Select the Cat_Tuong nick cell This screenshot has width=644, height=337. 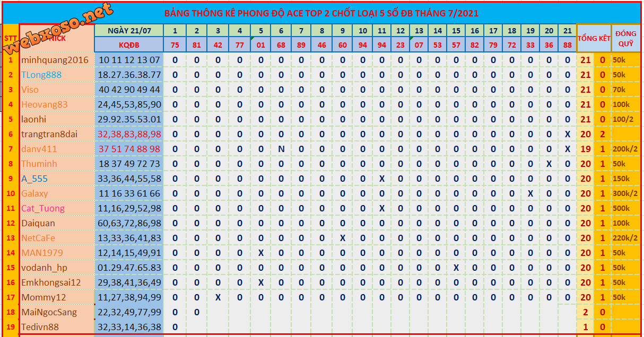(x=57, y=208)
